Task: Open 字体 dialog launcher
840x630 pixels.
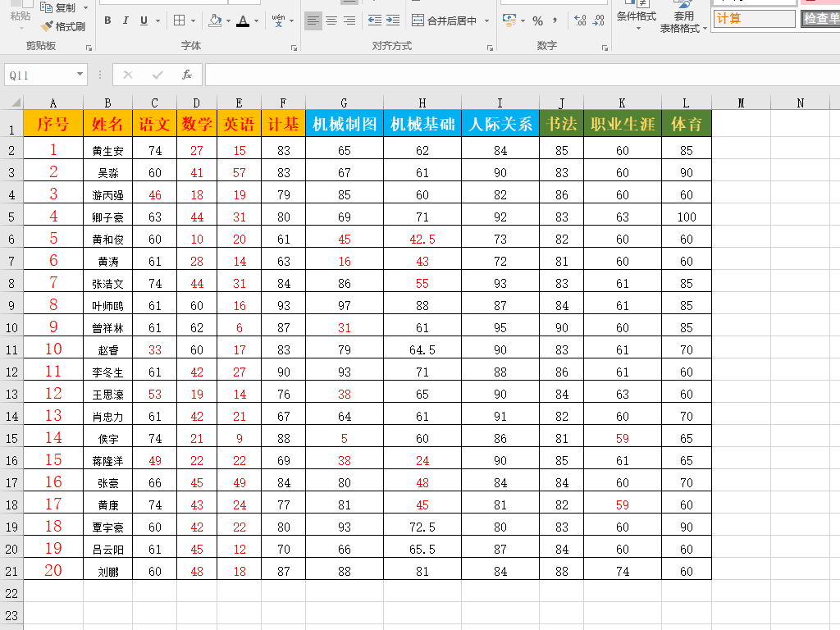Action: (294, 48)
